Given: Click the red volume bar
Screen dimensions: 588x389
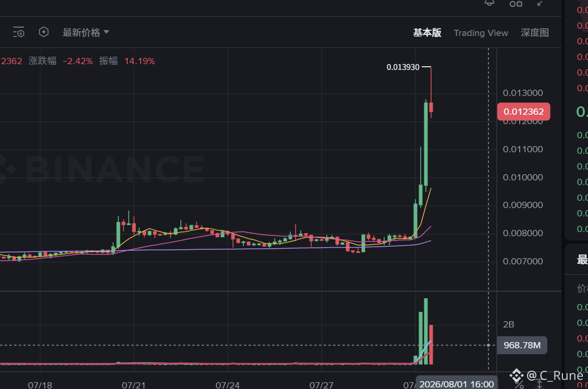Looking at the screenshot, I should (x=431, y=345).
